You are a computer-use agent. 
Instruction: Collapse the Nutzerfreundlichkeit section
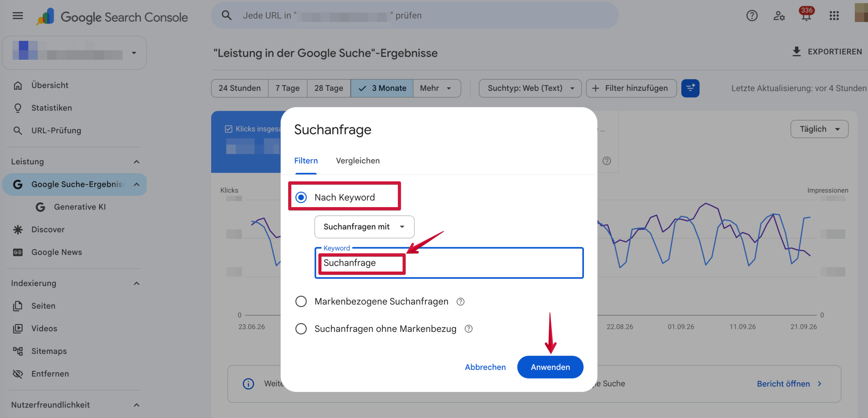136,405
